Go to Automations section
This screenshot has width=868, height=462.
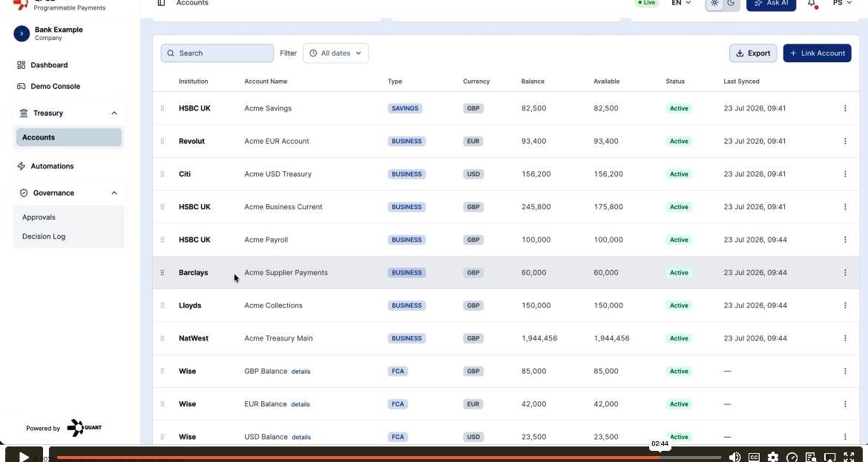(45, 166)
